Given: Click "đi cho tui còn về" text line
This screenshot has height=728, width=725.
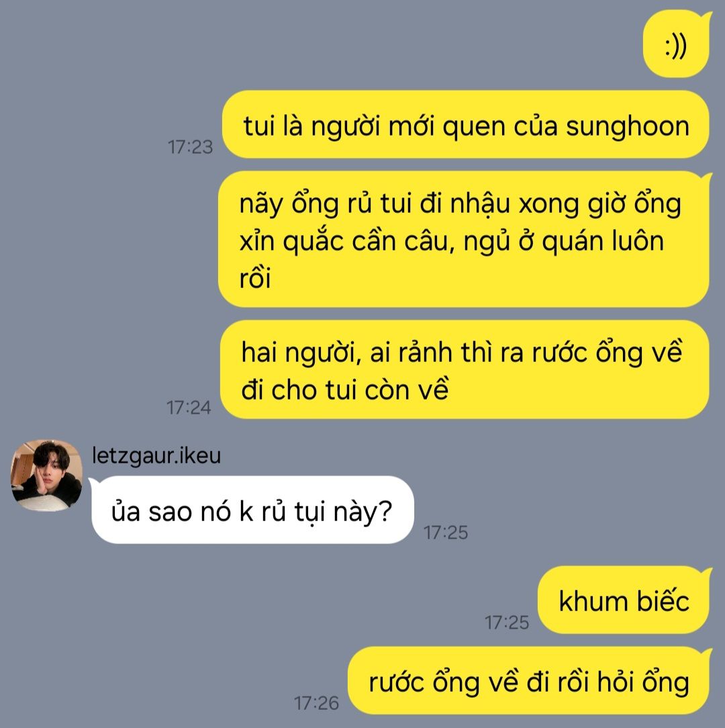Looking at the screenshot, I should click(x=345, y=389).
